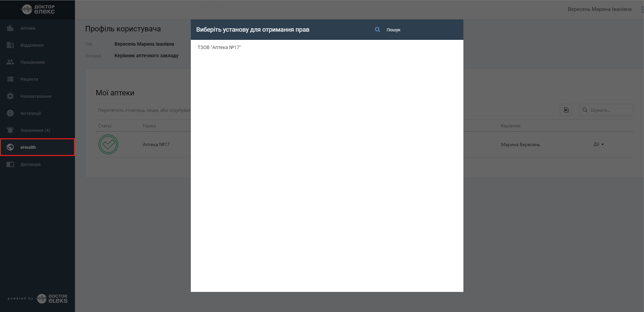Image resolution: width=644 pixels, height=312 pixels.
Task: Focus the Шукати table search field
Action: 606,110
